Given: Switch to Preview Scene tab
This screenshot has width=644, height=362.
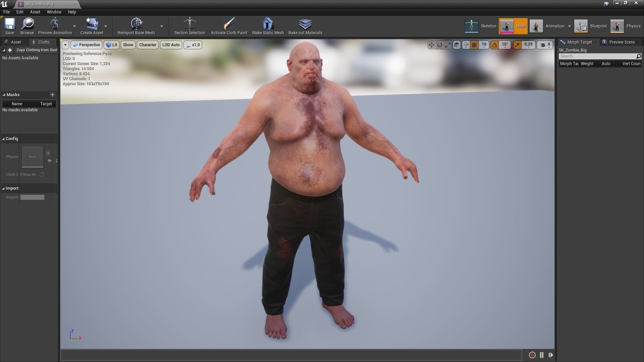Looking at the screenshot, I should click(x=620, y=42).
